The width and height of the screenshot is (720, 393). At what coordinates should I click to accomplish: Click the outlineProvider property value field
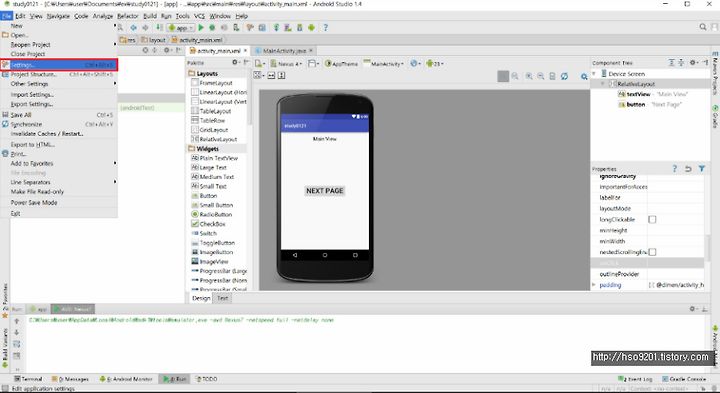pyautogui.click(x=675, y=274)
